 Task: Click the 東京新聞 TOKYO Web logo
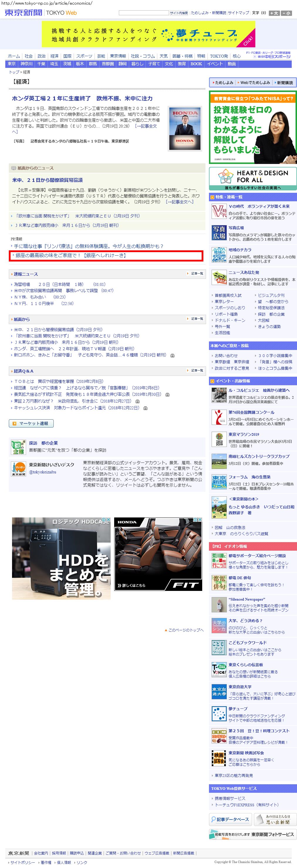click(x=41, y=13)
